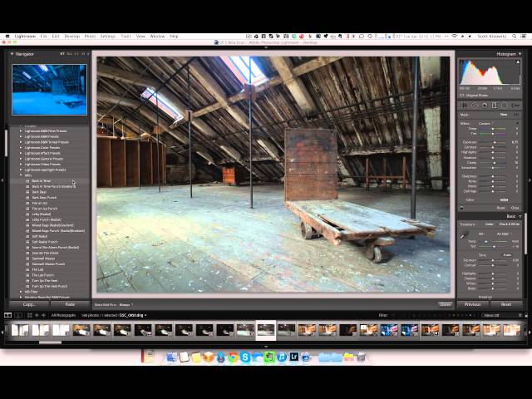Collapse the Navigator panel triangle

pos(12,54)
